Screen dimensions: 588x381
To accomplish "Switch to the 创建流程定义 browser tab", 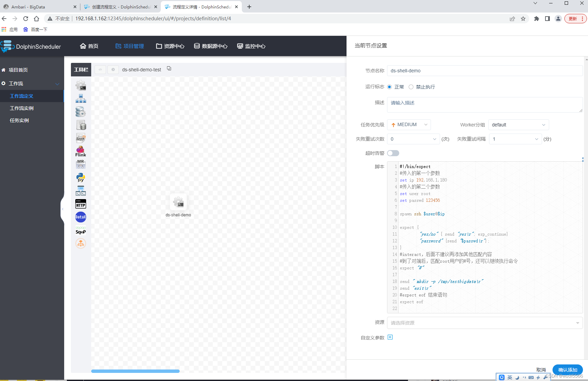I will pyautogui.click(x=120, y=7).
